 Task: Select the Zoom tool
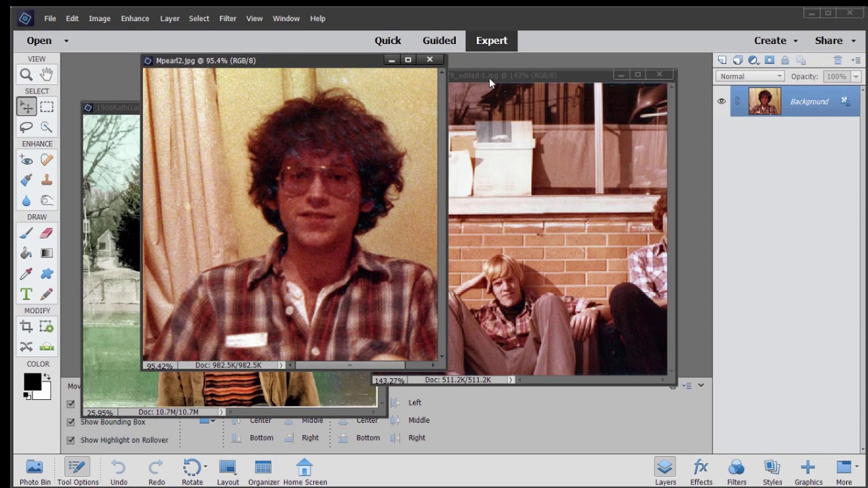point(26,75)
